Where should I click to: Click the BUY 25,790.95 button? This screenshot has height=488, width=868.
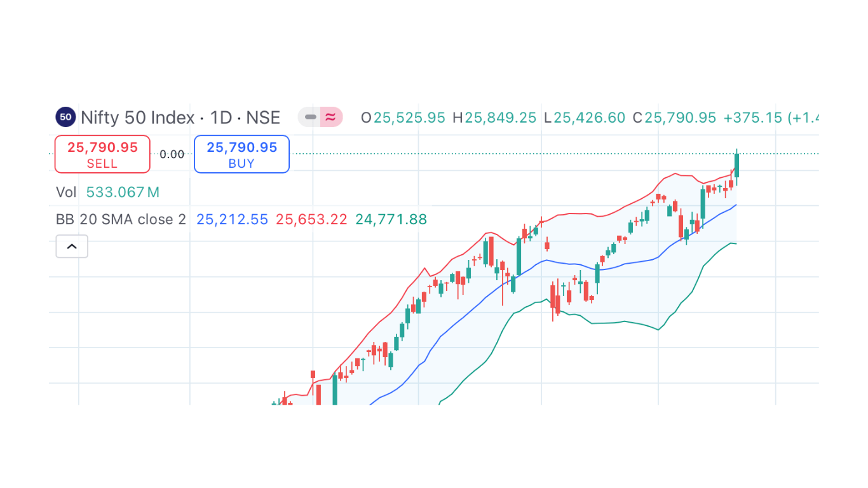tap(241, 154)
